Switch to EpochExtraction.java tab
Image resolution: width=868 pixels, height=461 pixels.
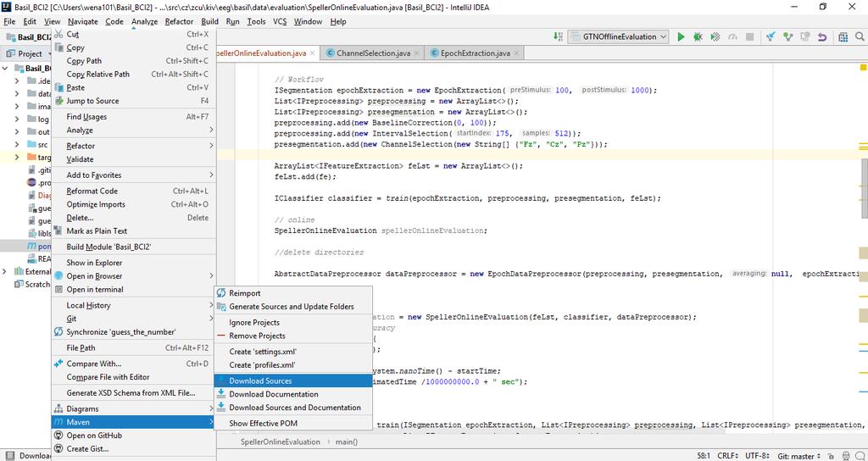pyautogui.click(x=475, y=53)
